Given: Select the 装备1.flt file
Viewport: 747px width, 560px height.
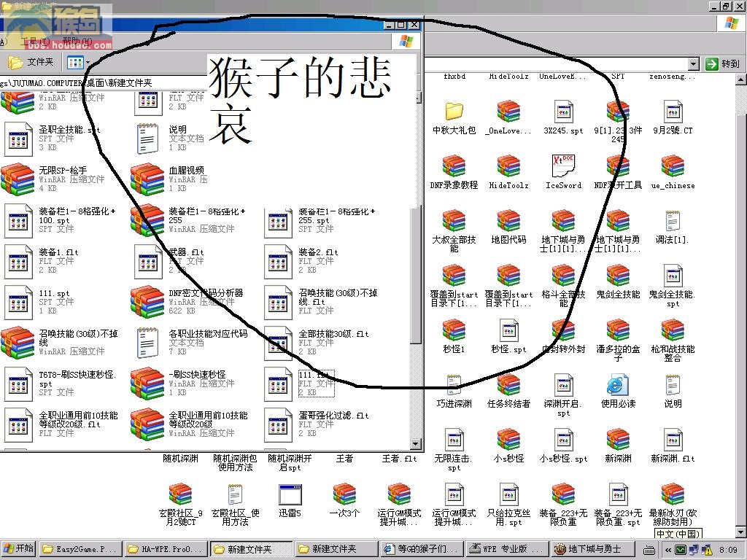Looking at the screenshot, I should tap(42, 262).
